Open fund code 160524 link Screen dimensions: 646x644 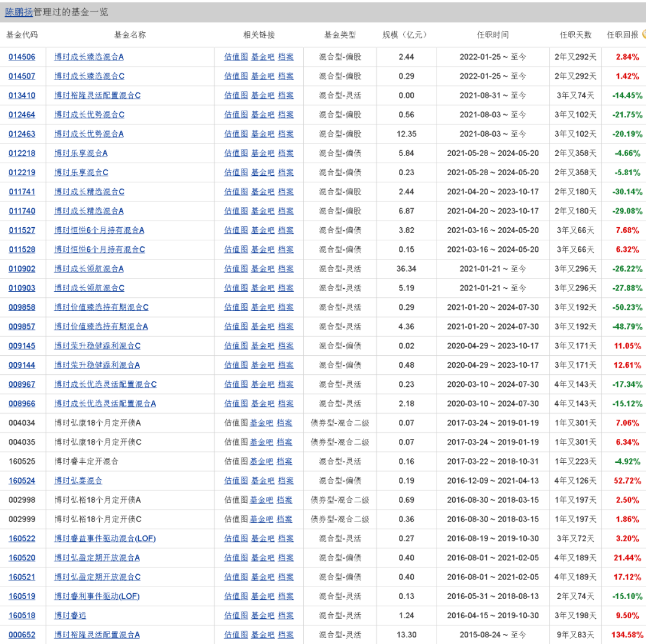pos(22,481)
